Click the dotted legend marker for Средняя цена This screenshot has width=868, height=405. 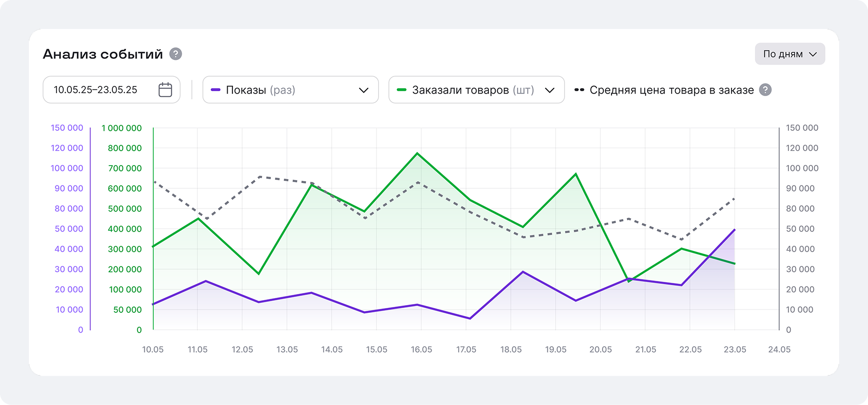pyautogui.click(x=579, y=90)
